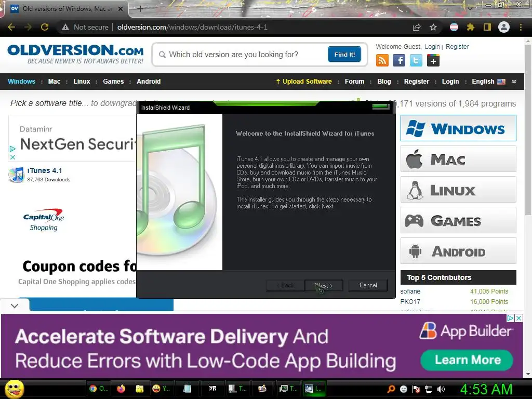This screenshot has height=399, width=532.
Task: Click the collapse chevron above bottom ad
Action: 15,305
